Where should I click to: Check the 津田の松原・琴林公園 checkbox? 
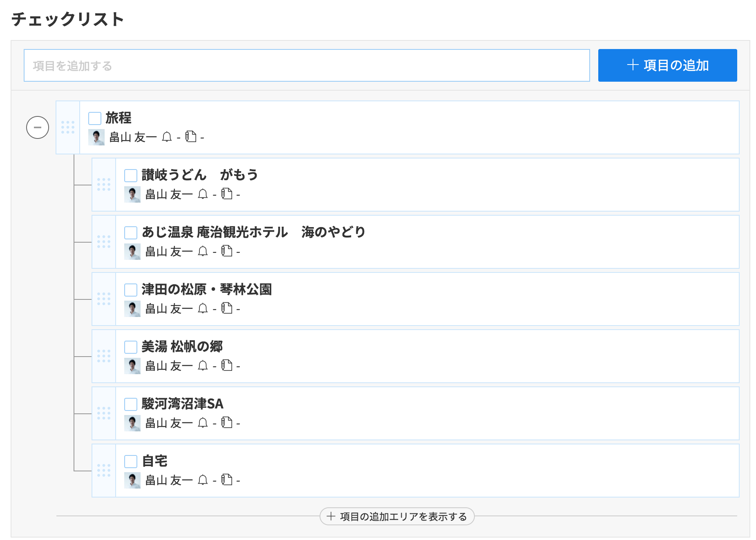tap(131, 290)
